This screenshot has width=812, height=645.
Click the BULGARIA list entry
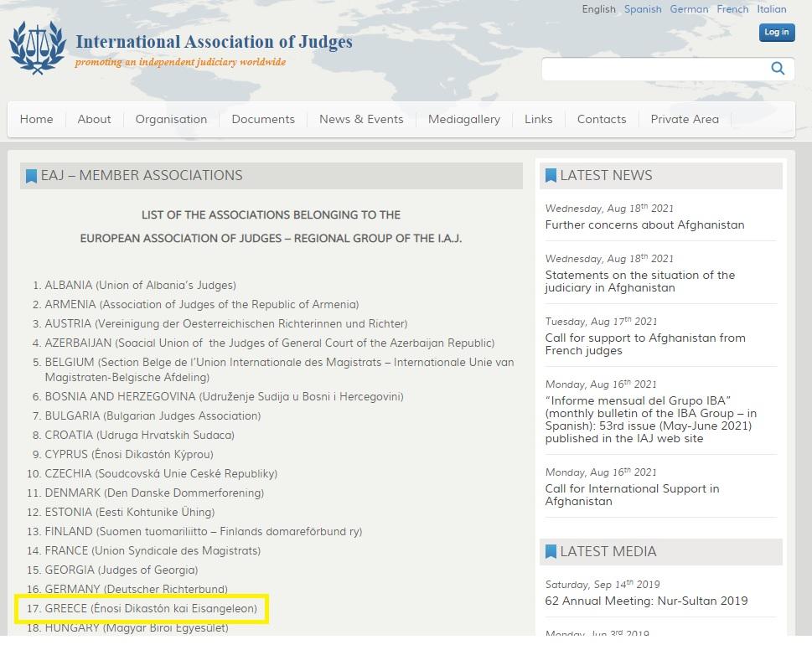point(153,415)
